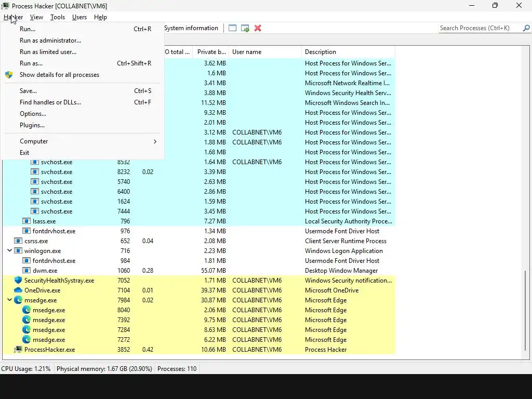The image size is (532, 399).
Task: Select the 55.07 MB private bytes cell
Action: point(214,271)
